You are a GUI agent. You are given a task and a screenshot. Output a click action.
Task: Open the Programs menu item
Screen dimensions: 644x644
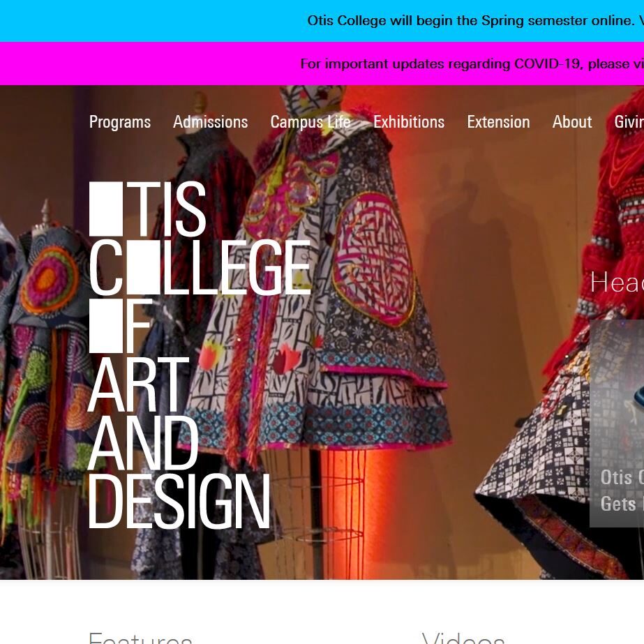coord(120,122)
